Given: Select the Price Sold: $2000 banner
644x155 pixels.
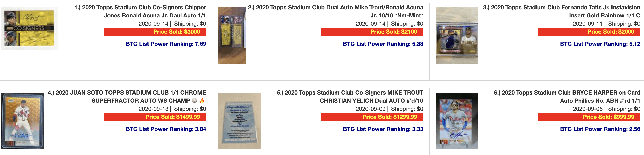Looking at the screenshot, I should [x=589, y=32].
